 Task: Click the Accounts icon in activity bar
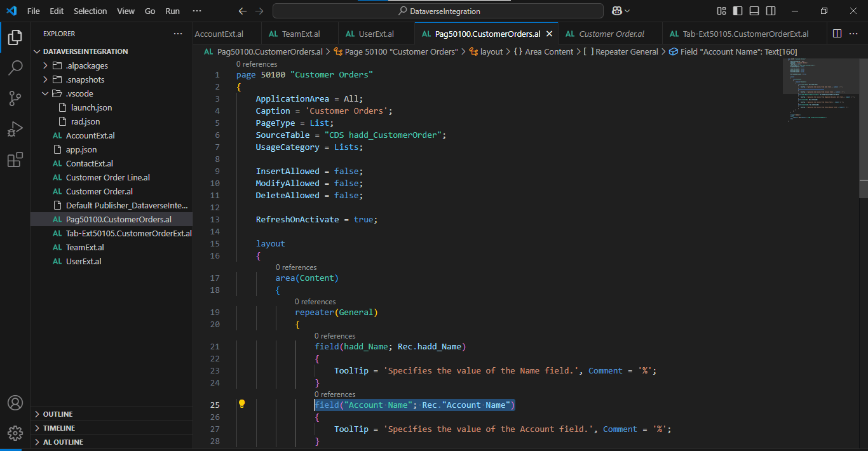(15, 403)
